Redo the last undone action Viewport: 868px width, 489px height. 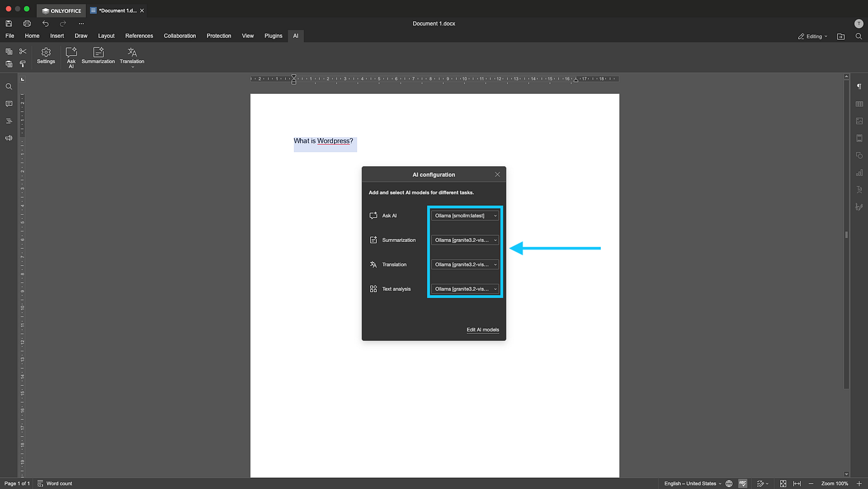(63, 24)
